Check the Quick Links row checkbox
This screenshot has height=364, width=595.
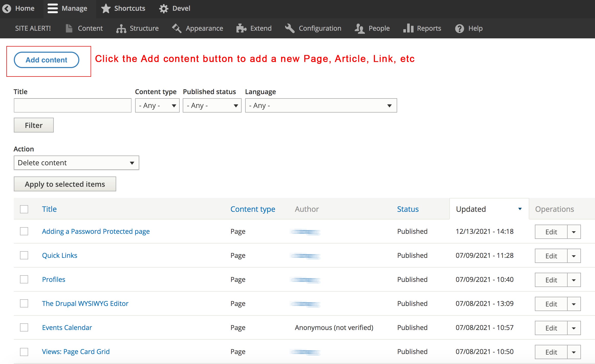tap(24, 255)
